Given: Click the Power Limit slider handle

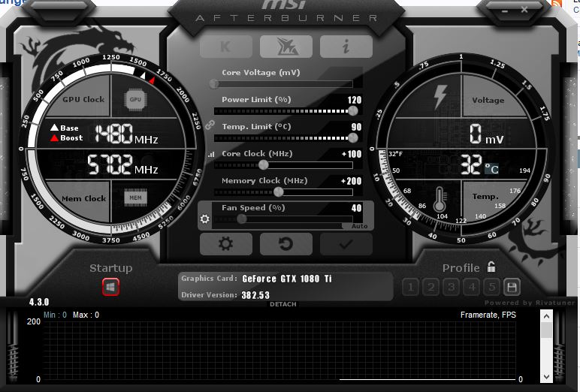Looking at the screenshot, I should pyautogui.click(x=353, y=110).
